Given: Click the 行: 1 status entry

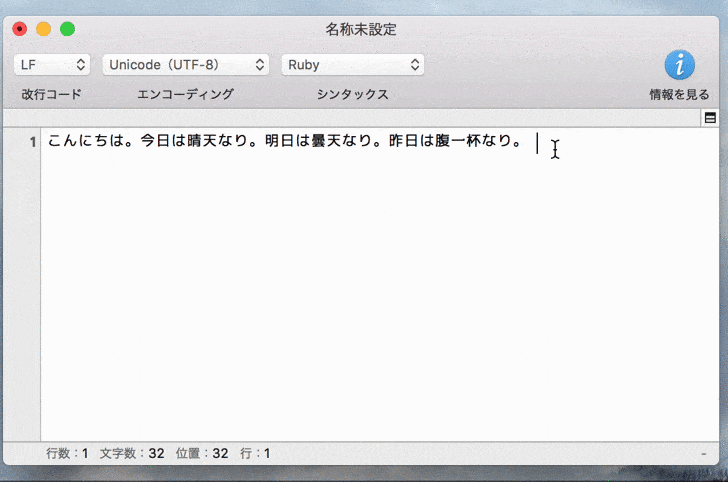Looking at the screenshot, I should pos(255,453).
